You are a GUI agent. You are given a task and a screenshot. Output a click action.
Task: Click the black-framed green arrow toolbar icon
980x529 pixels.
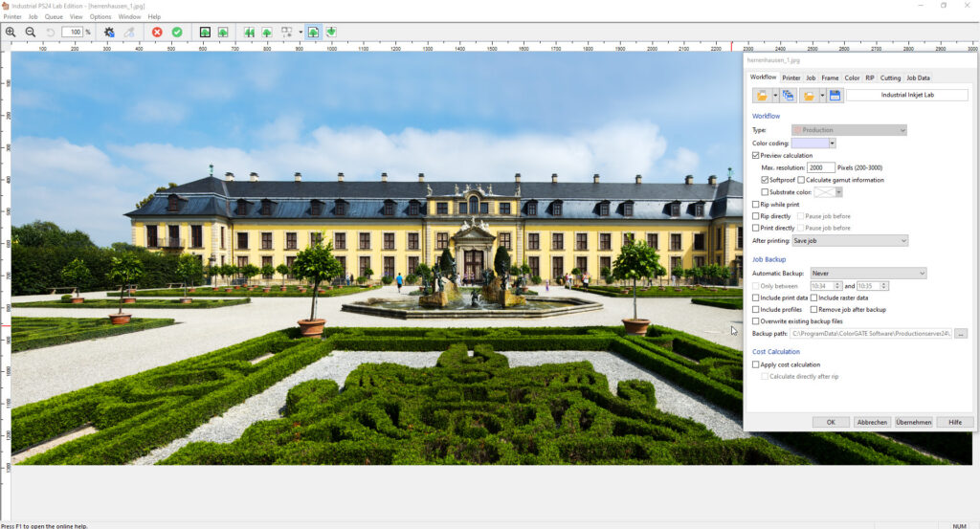click(x=205, y=32)
